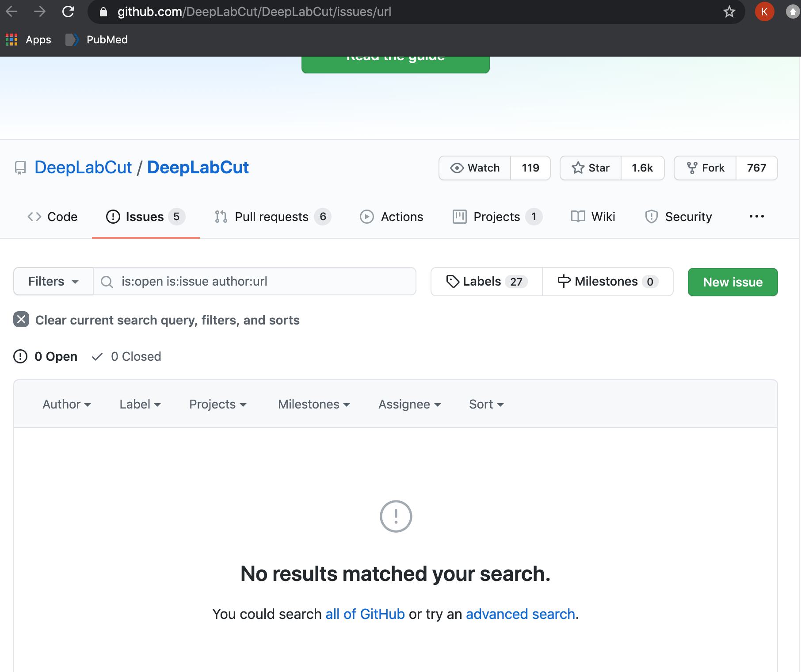Go forward with the browser forward arrow
The width and height of the screenshot is (801, 672).
tap(40, 11)
